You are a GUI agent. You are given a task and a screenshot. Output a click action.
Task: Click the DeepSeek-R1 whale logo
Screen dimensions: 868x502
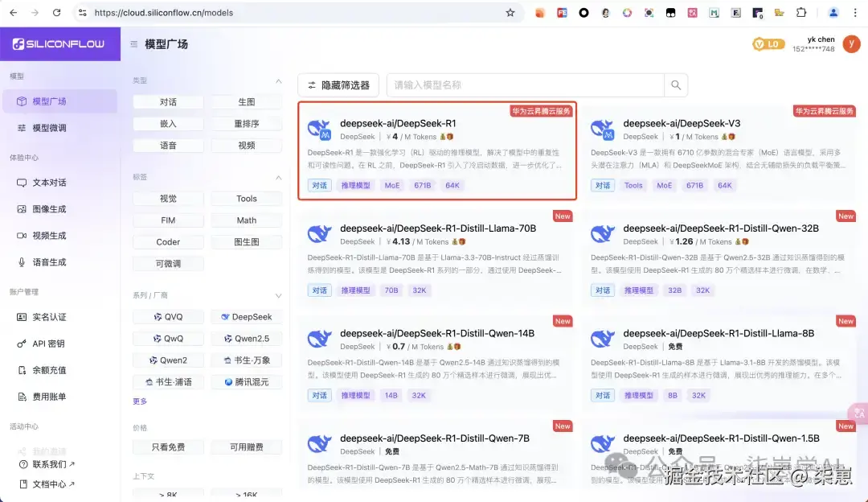pyautogui.click(x=319, y=130)
